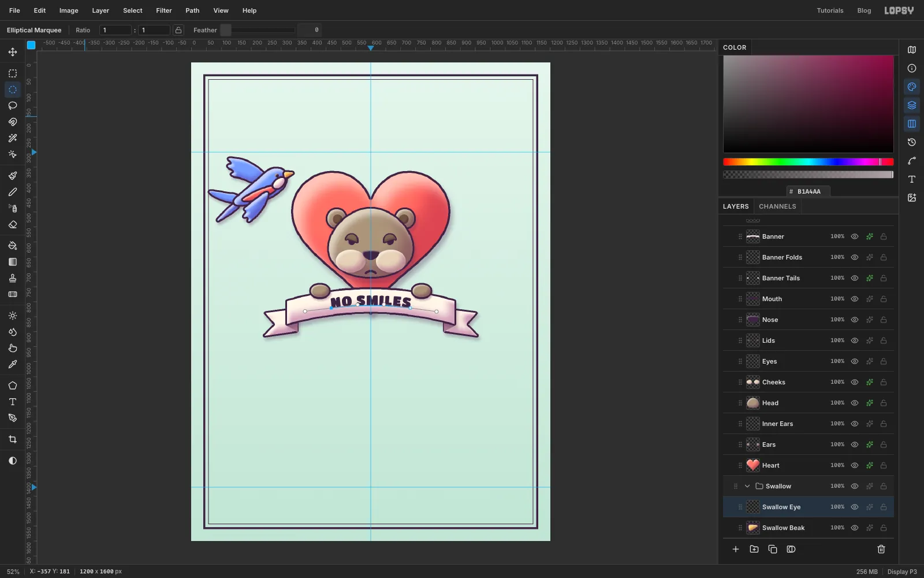Viewport: 924px width, 578px height.
Task: Select the Move tool
Action: (x=13, y=52)
